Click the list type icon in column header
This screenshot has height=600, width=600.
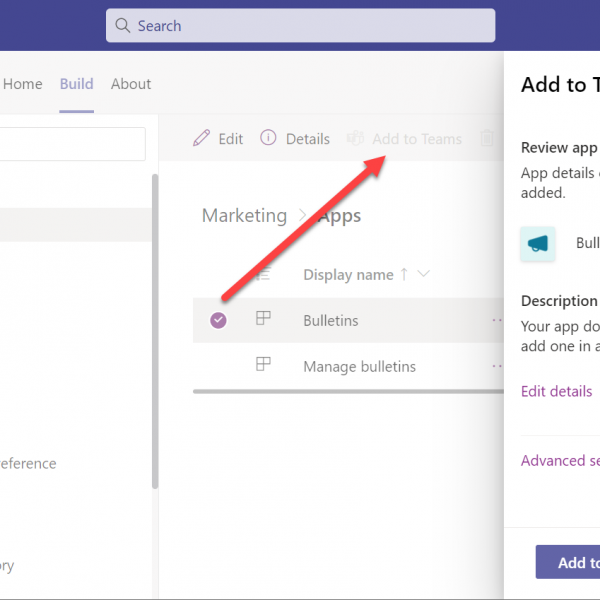264,274
